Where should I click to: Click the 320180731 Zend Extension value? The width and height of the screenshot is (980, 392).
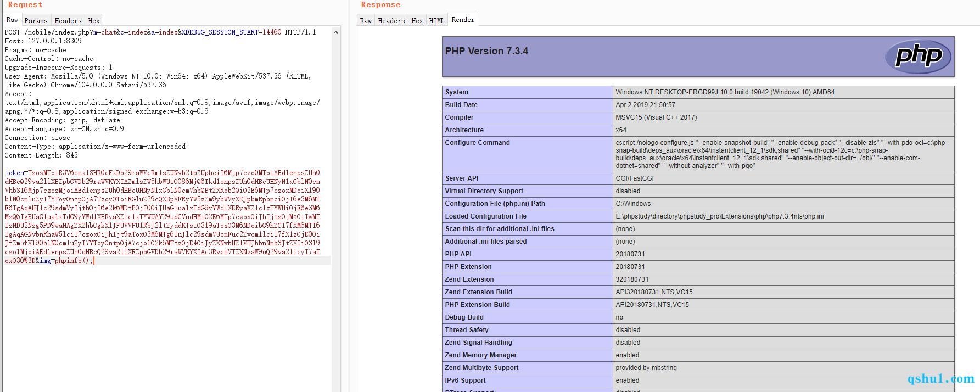(x=632, y=279)
